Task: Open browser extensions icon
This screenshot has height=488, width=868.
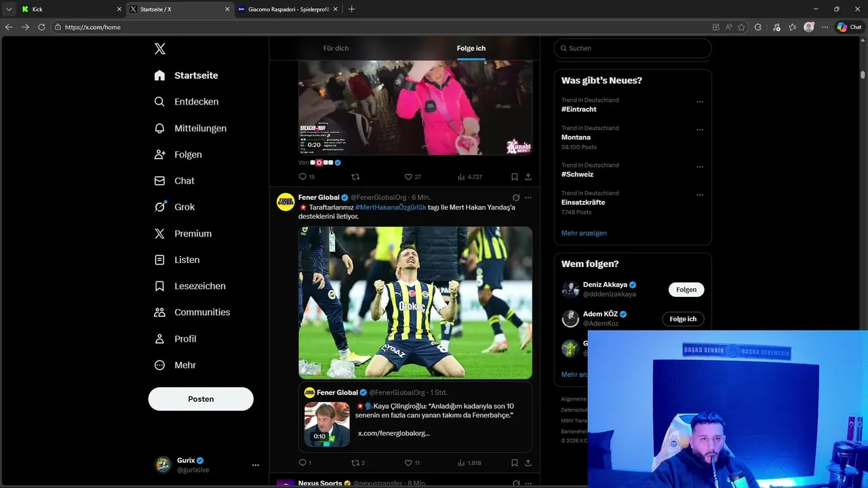Action: [x=758, y=27]
